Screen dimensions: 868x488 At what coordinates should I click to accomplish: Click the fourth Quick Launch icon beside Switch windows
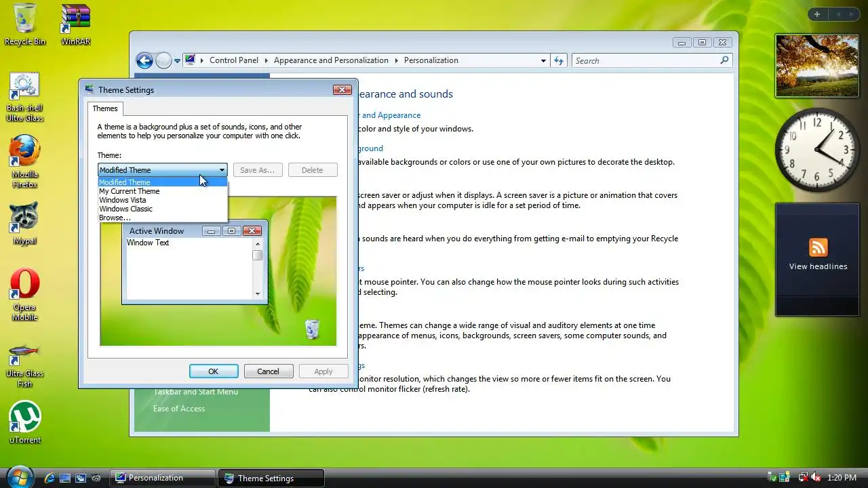click(x=96, y=478)
